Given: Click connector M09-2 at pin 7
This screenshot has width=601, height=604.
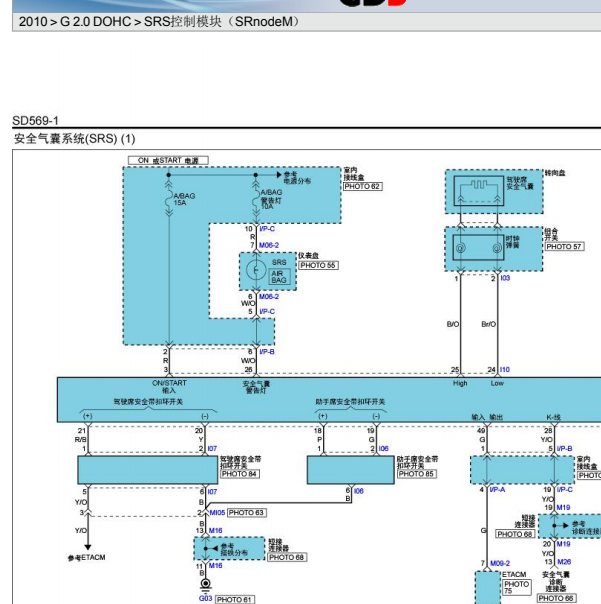Looking at the screenshot, I should pos(500,563).
